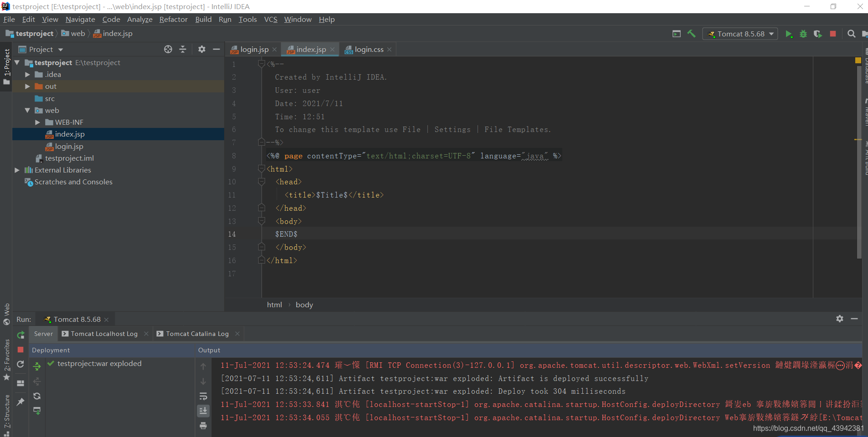Click testproject breadcrumb in navigation bar

[x=30, y=34]
